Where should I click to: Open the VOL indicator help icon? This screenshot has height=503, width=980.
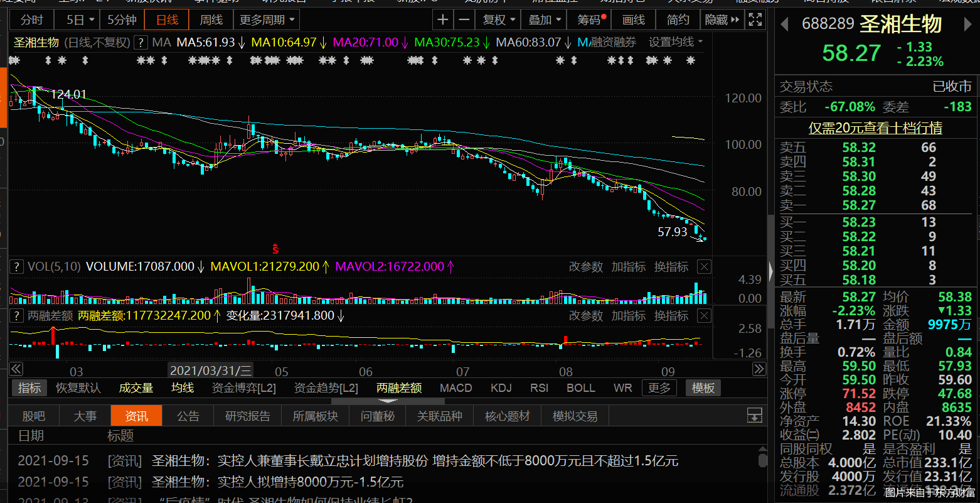(x=17, y=267)
